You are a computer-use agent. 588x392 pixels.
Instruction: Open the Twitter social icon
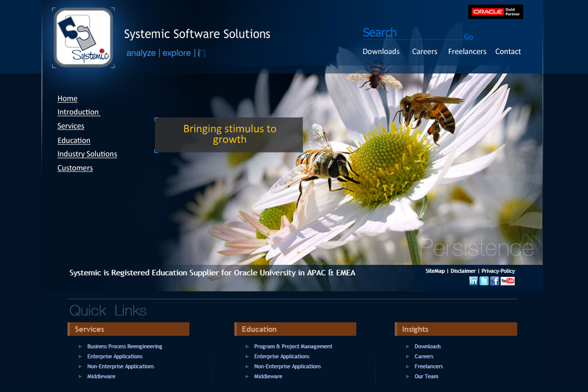484,281
